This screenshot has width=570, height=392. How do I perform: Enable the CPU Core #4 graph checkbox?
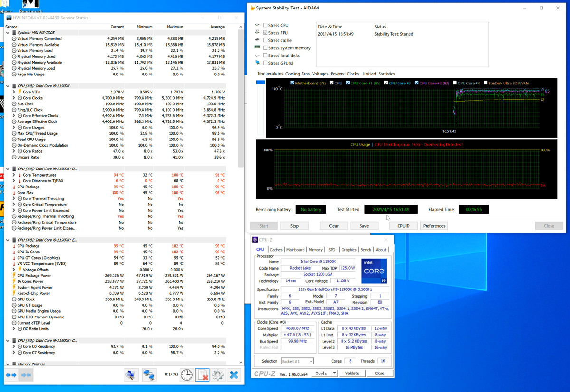(455, 83)
